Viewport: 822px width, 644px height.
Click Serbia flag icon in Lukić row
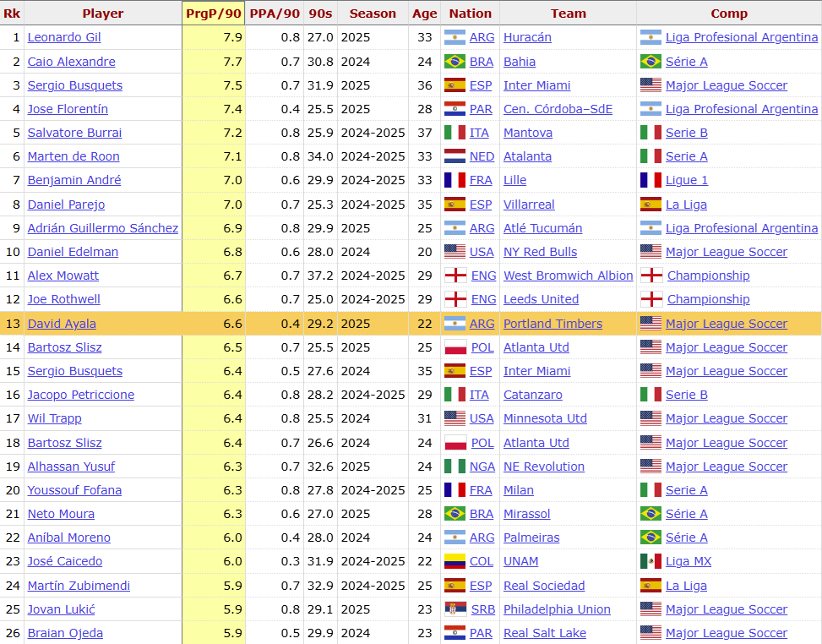point(455,609)
